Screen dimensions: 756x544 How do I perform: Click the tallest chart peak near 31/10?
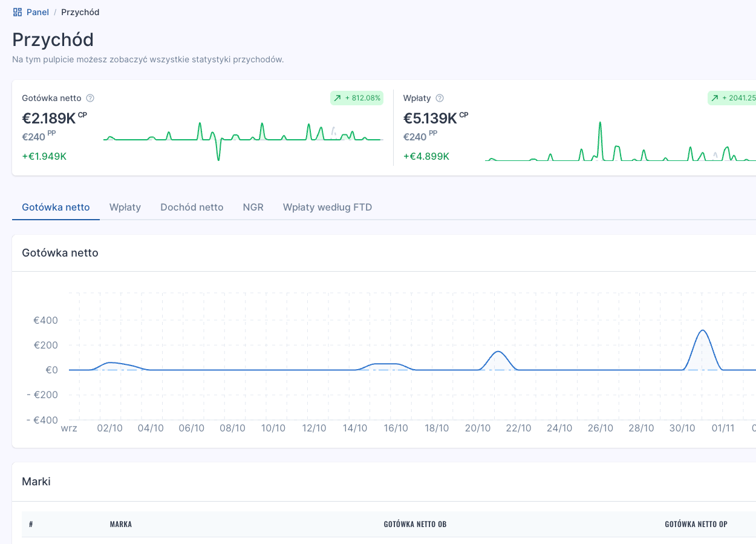point(702,330)
